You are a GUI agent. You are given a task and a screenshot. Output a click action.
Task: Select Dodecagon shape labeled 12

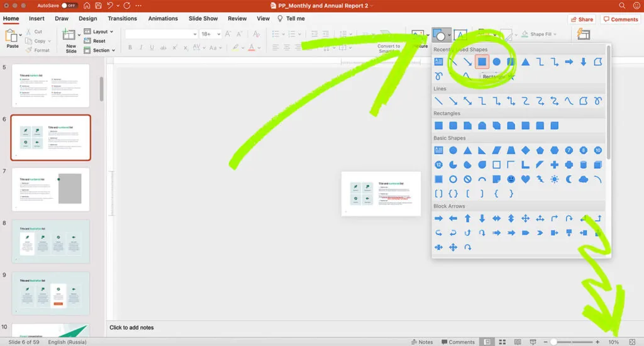click(438, 165)
